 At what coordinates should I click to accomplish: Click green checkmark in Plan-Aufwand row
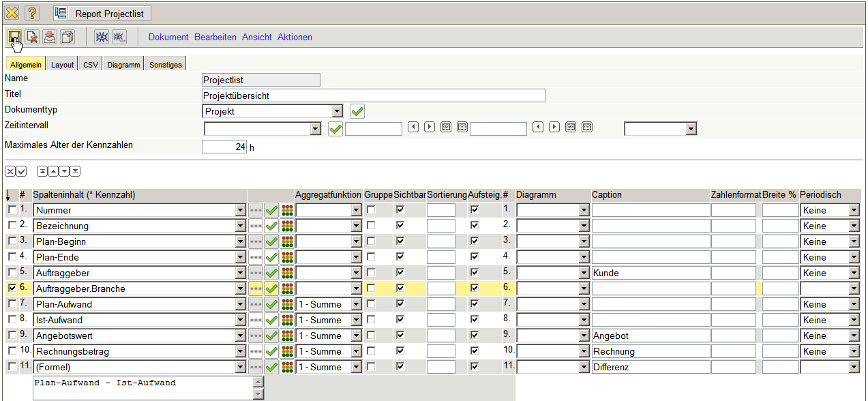point(271,304)
